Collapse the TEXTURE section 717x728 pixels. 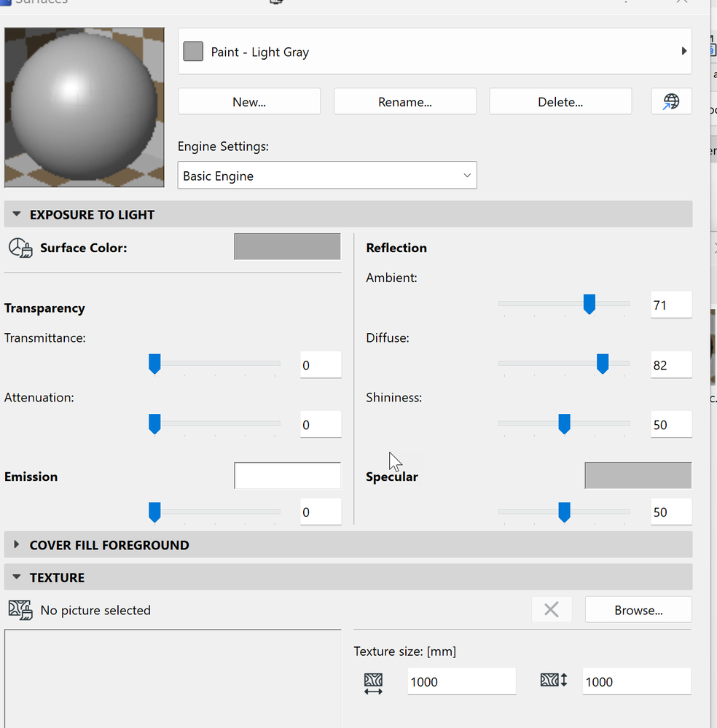[x=16, y=576]
